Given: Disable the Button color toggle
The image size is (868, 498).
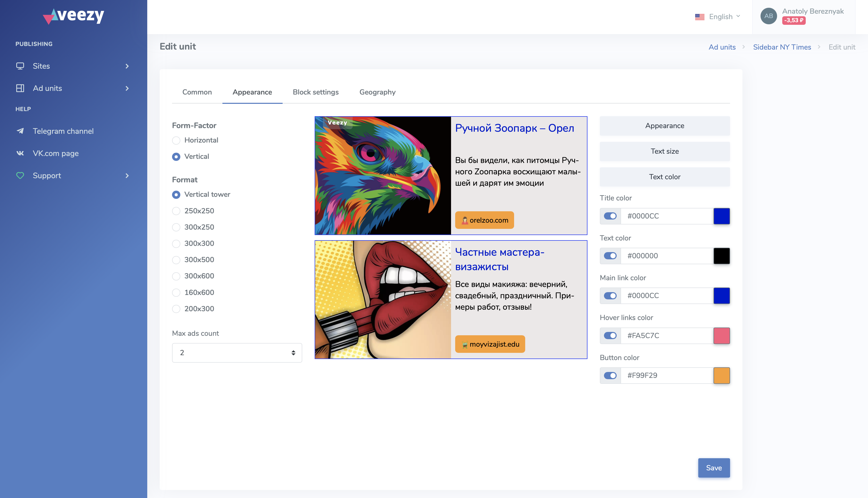Looking at the screenshot, I should [x=610, y=375].
